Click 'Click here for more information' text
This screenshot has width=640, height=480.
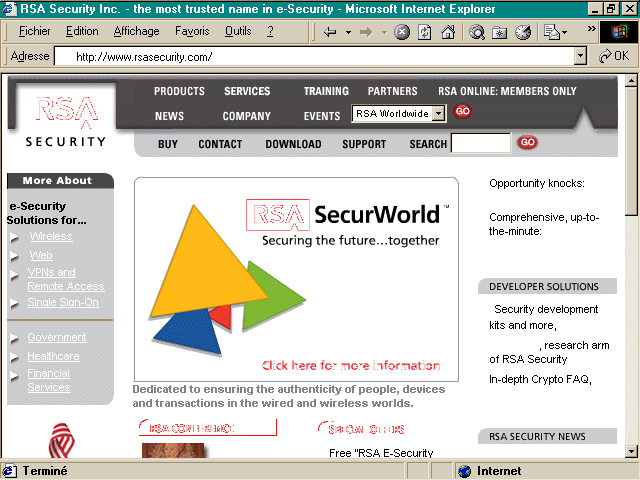[x=351, y=365]
